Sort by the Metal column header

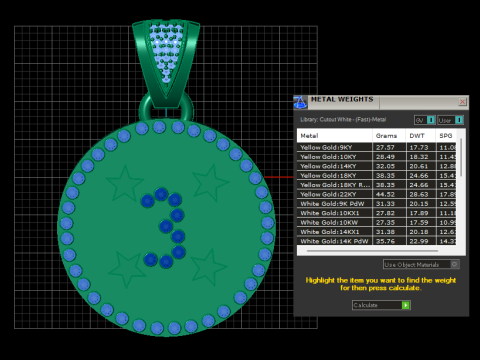334,136
